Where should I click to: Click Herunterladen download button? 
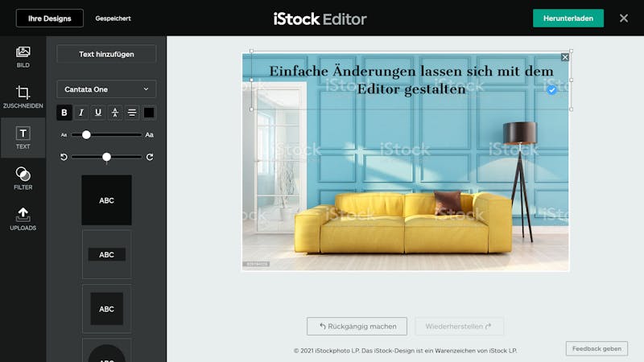[568, 18]
